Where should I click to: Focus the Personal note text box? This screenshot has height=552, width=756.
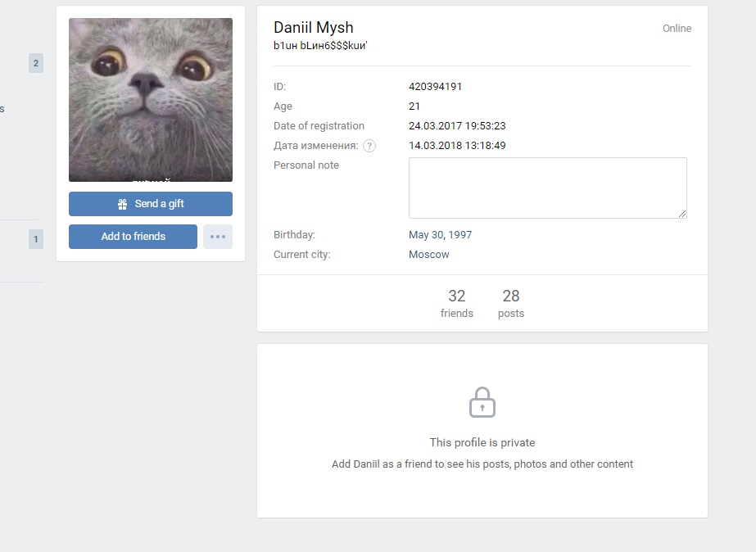pos(547,188)
